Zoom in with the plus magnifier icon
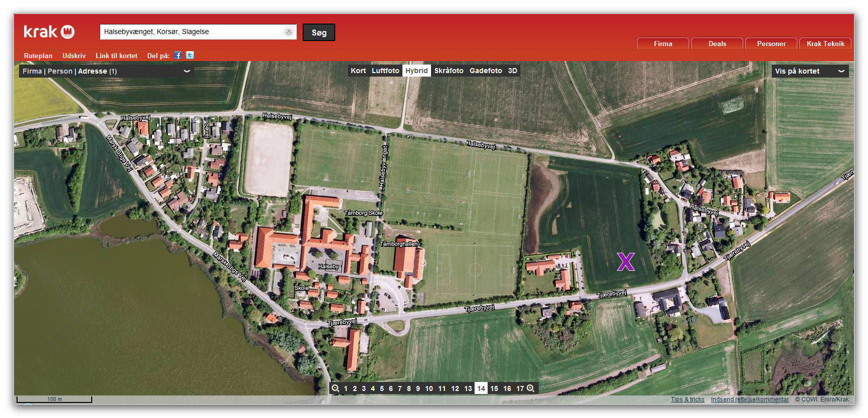868x418 pixels. point(531,388)
